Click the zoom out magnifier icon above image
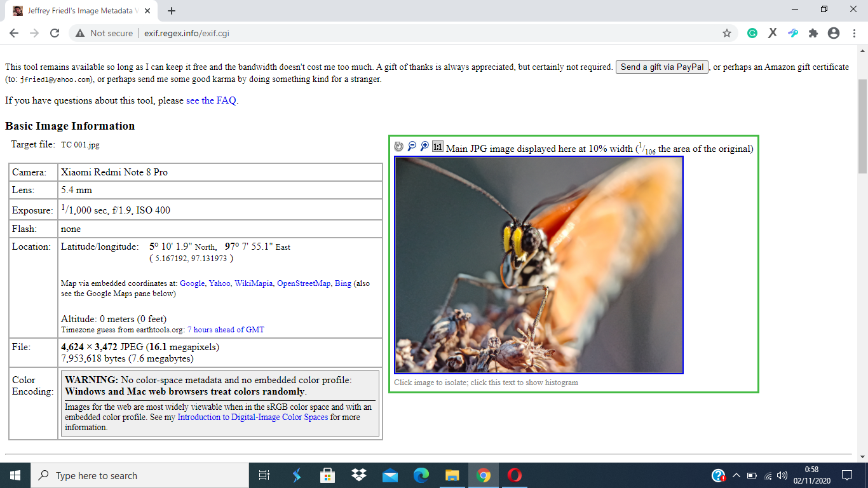Viewport: 868px width, 488px height. [412, 147]
